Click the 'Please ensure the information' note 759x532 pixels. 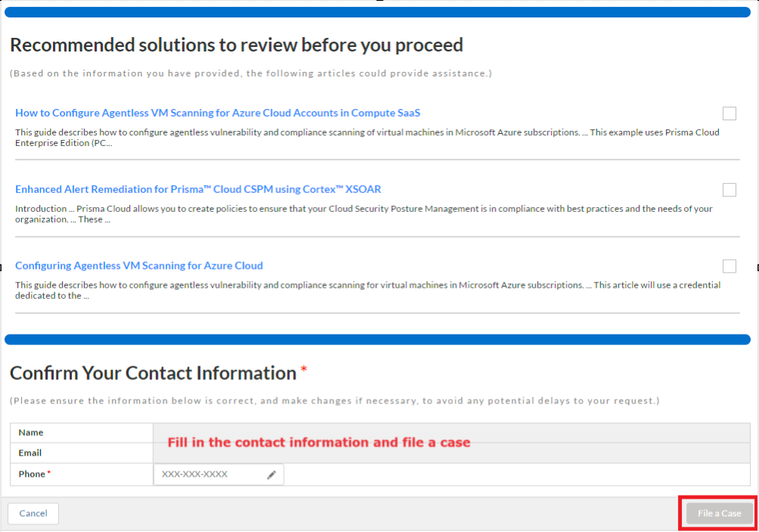(334, 401)
